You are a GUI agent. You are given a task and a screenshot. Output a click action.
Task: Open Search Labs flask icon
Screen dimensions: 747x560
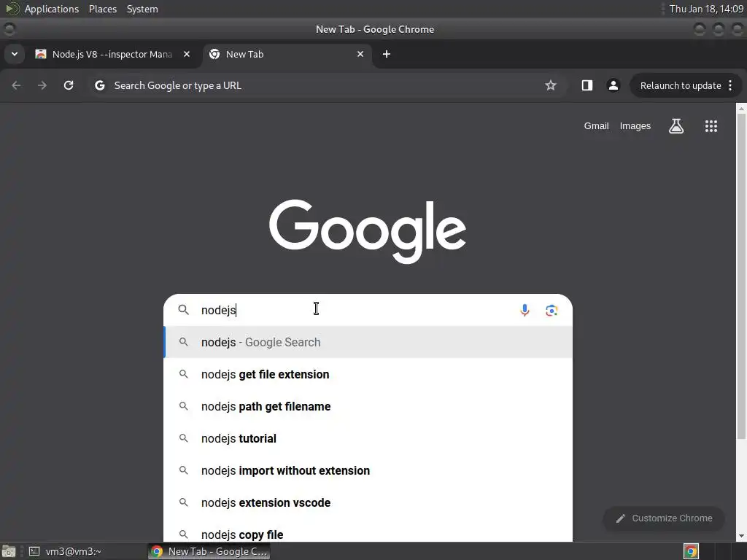[676, 126]
